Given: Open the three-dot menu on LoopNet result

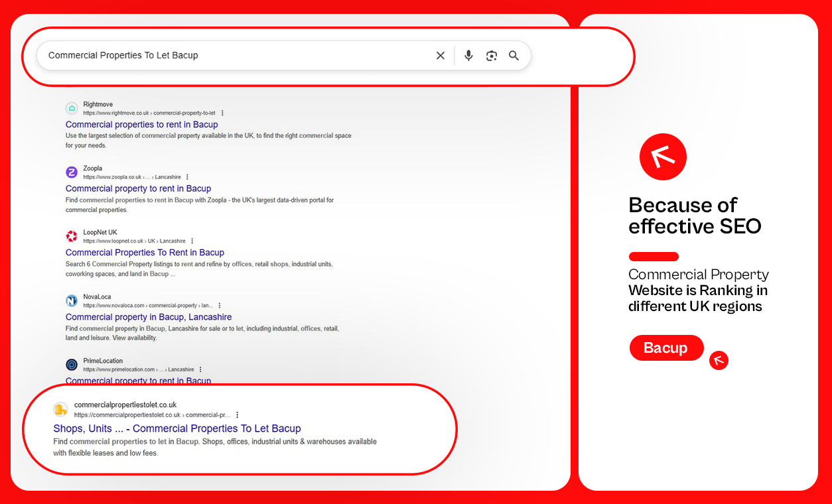Looking at the screenshot, I should pos(192,241).
